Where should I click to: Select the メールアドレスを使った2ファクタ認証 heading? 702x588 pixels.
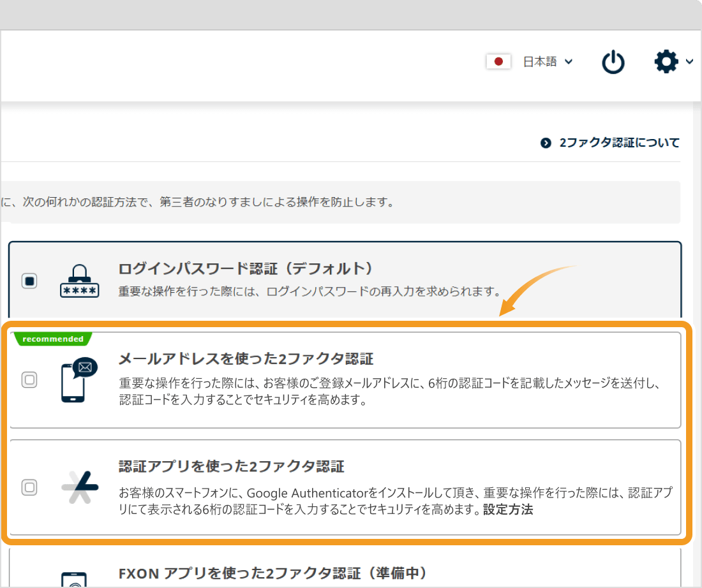coord(246,359)
